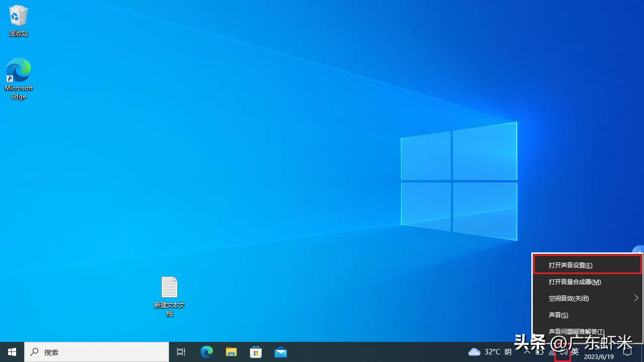The width and height of the screenshot is (644, 362).
Task: Click 声音问题疑难解答(T) menu entry
Action: coord(576,331)
